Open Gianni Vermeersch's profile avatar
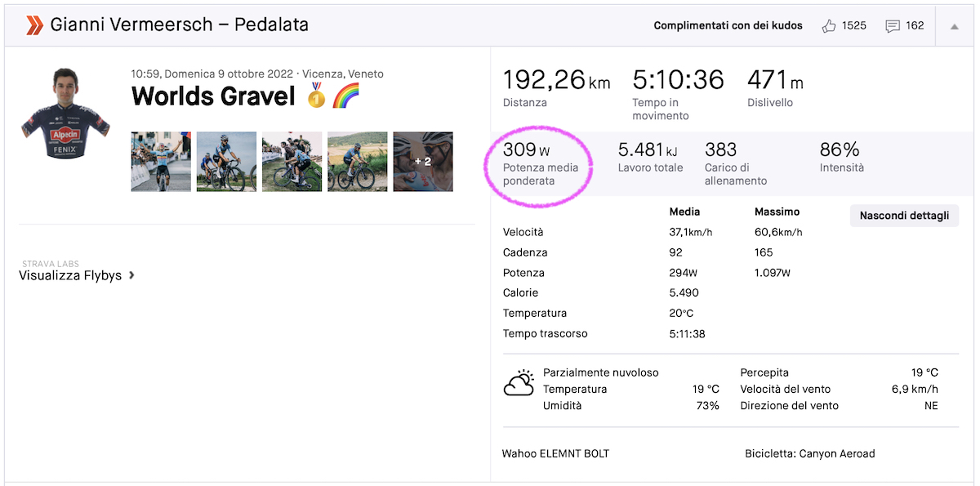Screen dimensions: 980x486 [x=65, y=114]
